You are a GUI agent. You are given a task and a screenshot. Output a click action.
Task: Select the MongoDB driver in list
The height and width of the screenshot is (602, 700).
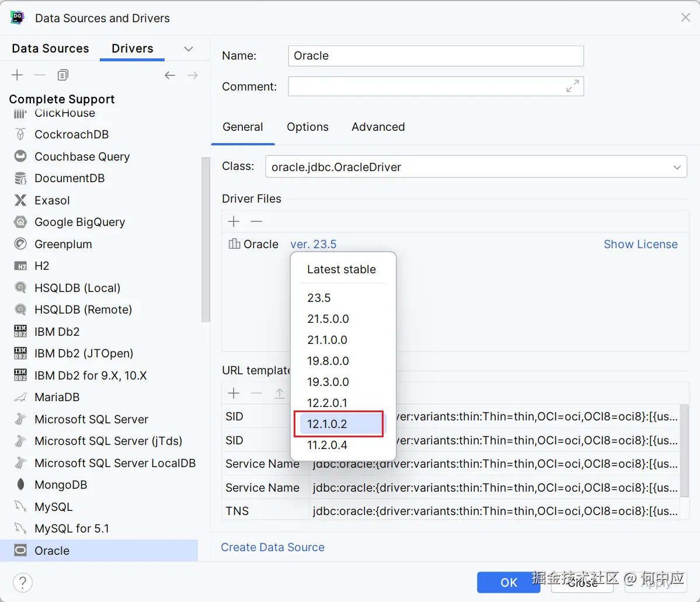pos(61,485)
